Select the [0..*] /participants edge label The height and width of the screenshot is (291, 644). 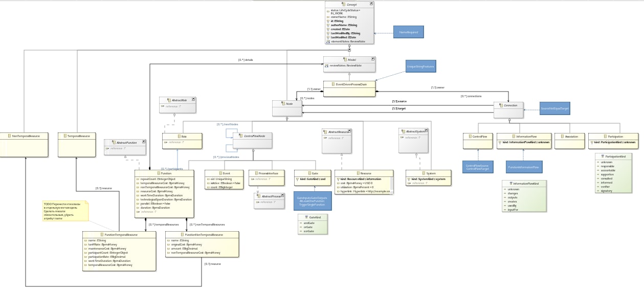click(x=172, y=169)
